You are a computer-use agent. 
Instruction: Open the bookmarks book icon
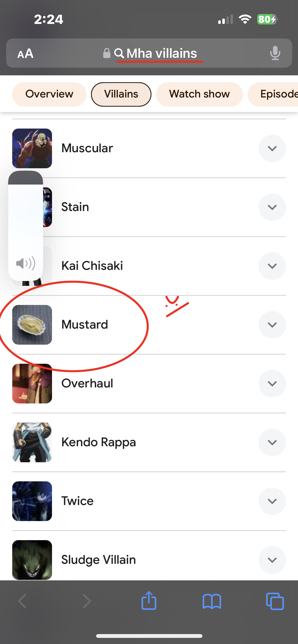pyautogui.click(x=212, y=601)
